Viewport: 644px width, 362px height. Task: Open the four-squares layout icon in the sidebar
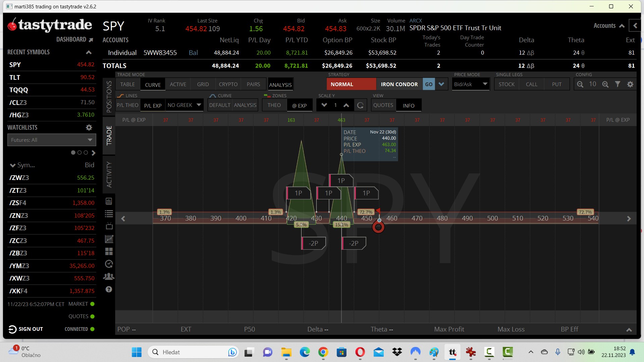(x=109, y=251)
